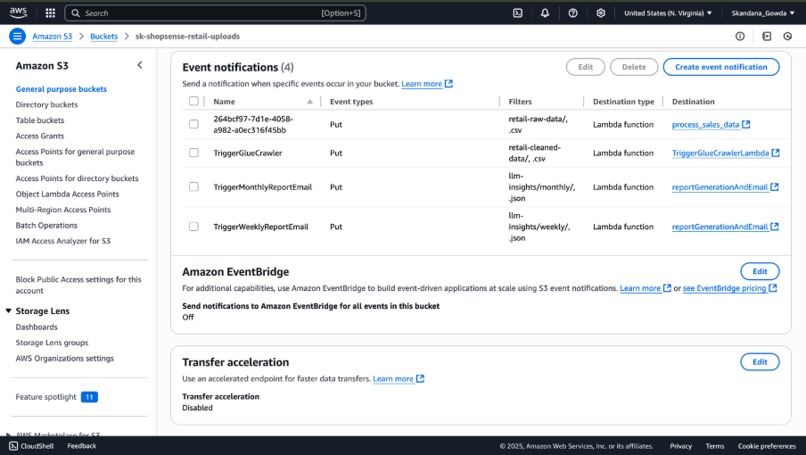Image resolution: width=806 pixels, height=455 pixels.
Task: Open reportGenerationAndEmail link in monthly row
Action: pyautogui.click(x=720, y=187)
